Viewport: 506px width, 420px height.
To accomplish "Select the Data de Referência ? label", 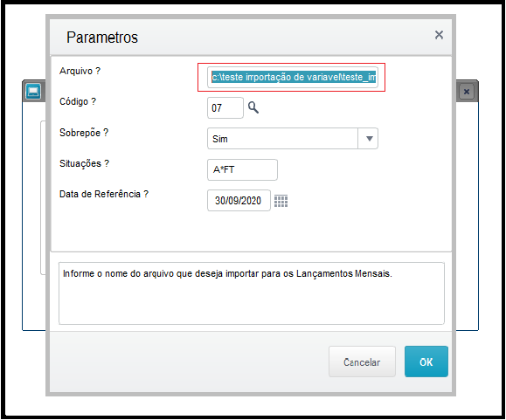I will click(104, 194).
